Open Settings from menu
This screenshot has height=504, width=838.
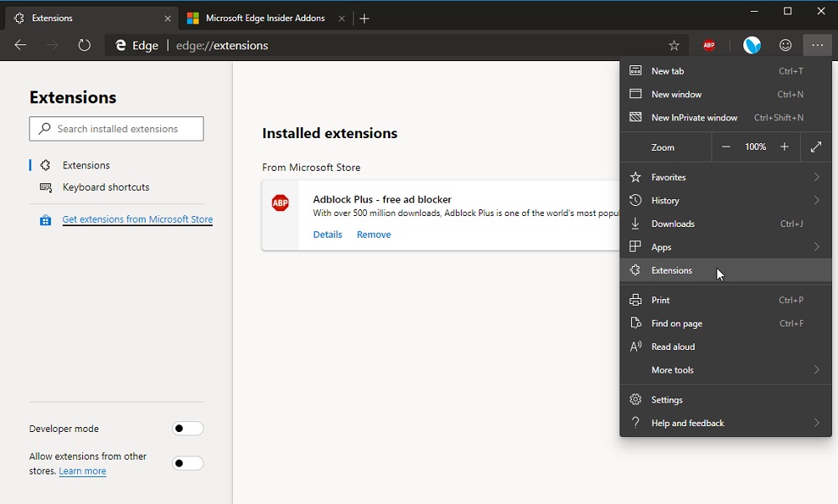coord(726,399)
